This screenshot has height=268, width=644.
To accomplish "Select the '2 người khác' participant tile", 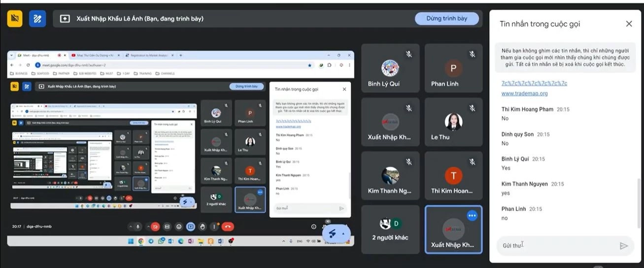I will pos(390,229).
